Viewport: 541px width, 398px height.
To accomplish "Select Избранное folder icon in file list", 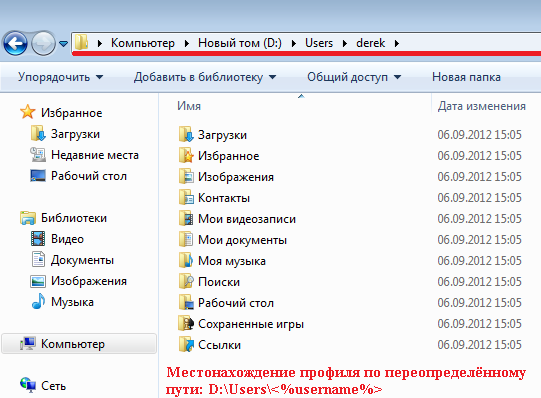I will coord(186,155).
